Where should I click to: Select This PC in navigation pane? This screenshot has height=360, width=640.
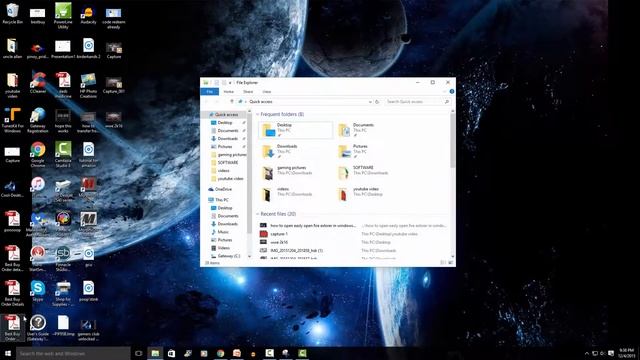coord(219,200)
